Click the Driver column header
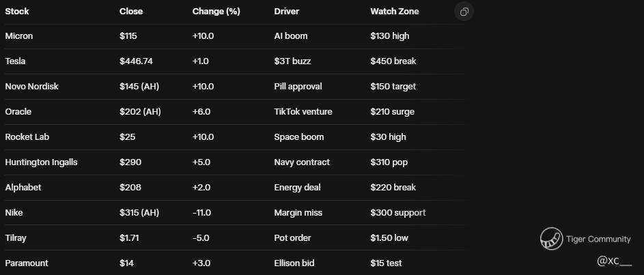 coord(286,12)
